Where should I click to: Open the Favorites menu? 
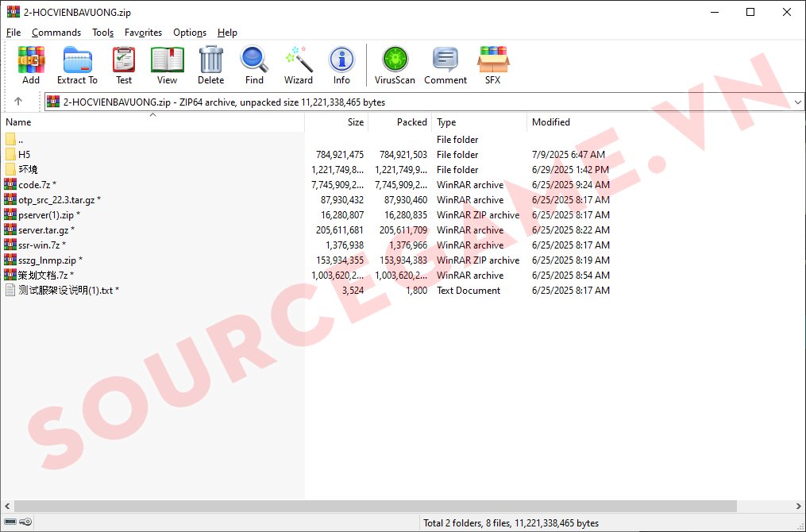pyautogui.click(x=143, y=33)
